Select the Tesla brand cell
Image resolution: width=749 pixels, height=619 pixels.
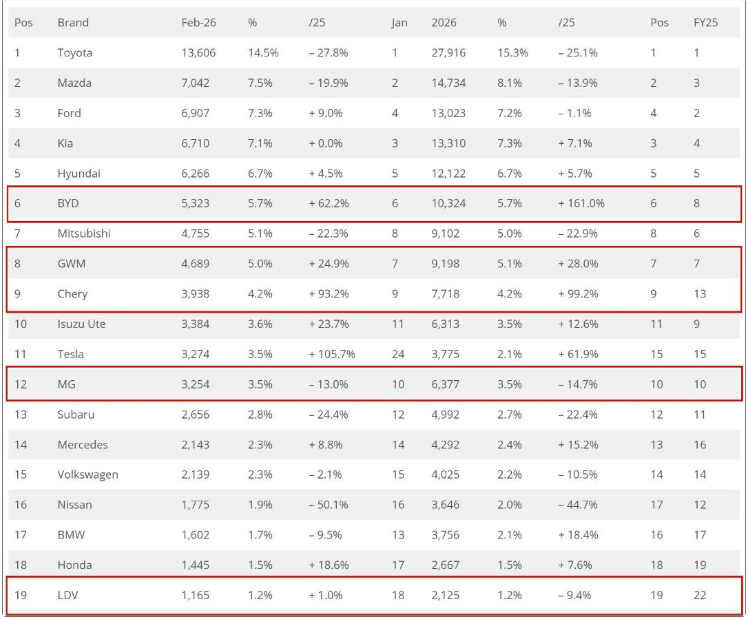(71, 354)
